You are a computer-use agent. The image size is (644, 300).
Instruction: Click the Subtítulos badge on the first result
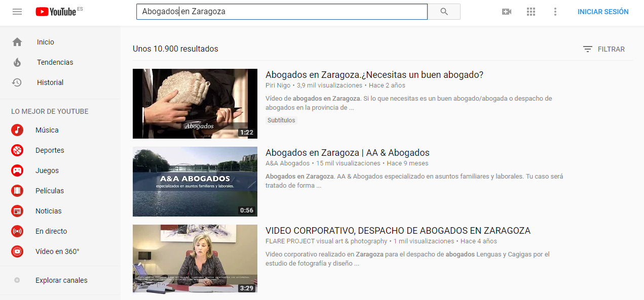pos(281,120)
